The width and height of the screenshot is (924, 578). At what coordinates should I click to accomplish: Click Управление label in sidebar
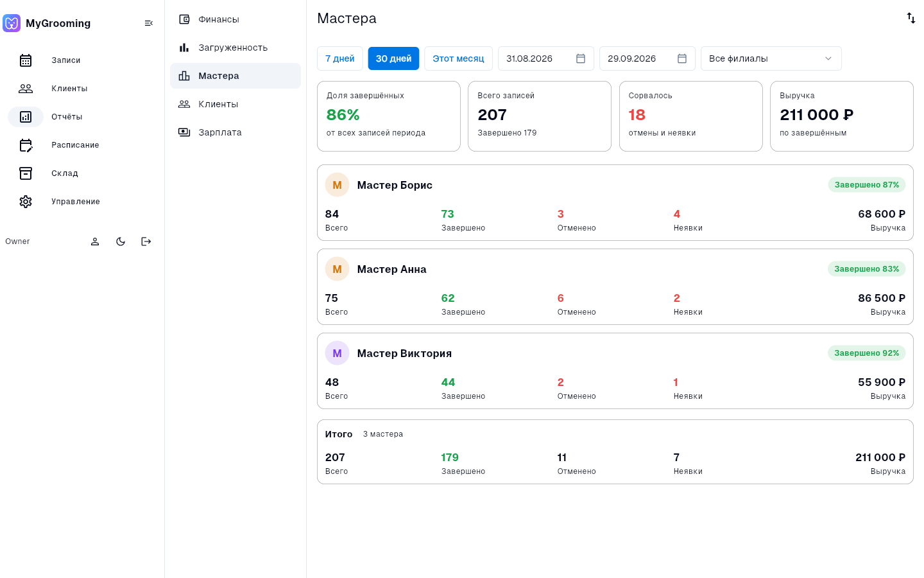76,202
